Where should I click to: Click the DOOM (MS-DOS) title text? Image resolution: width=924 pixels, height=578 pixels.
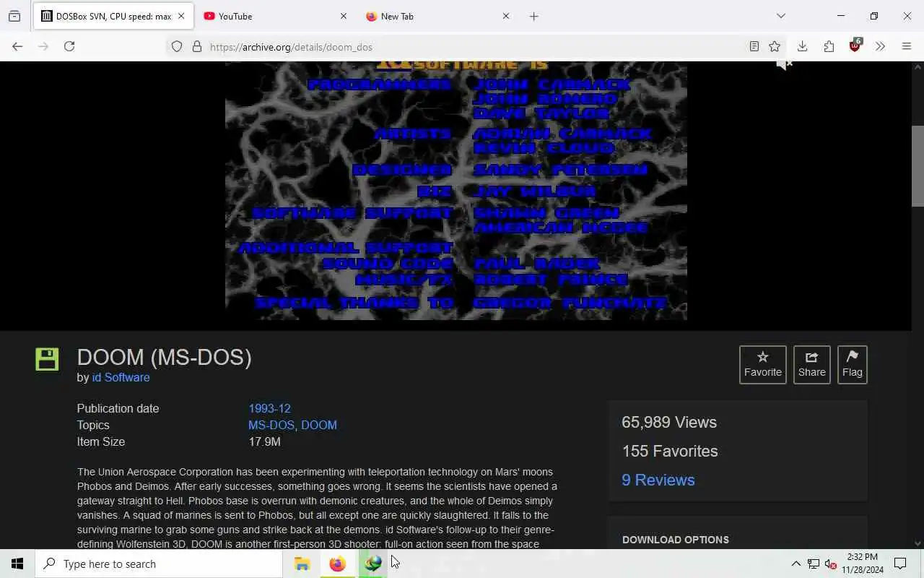tap(164, 357)
